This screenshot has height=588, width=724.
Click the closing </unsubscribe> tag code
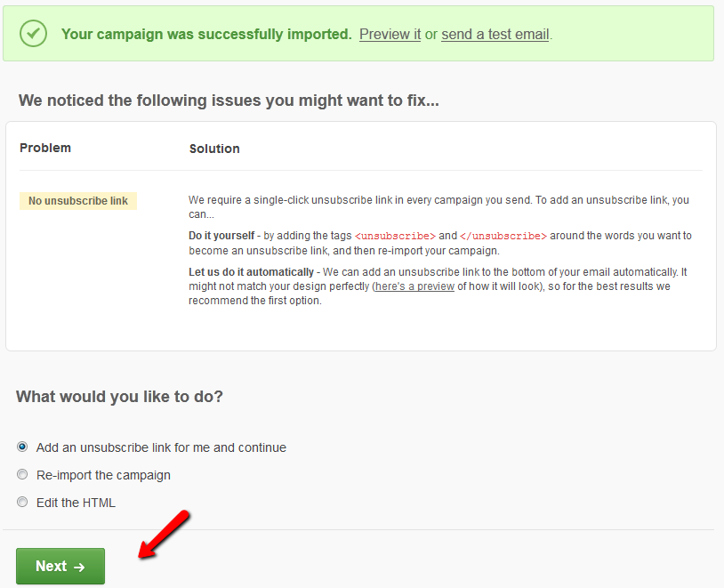click(x=503, y=236)
